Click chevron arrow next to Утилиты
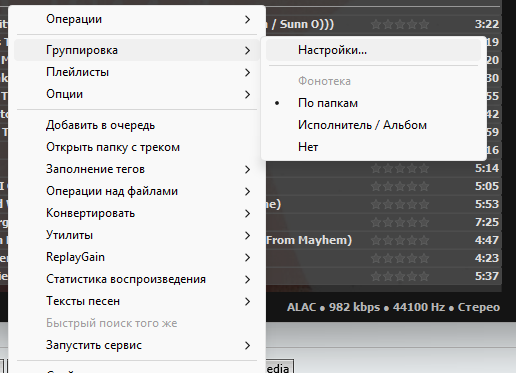 click(247, 235)
